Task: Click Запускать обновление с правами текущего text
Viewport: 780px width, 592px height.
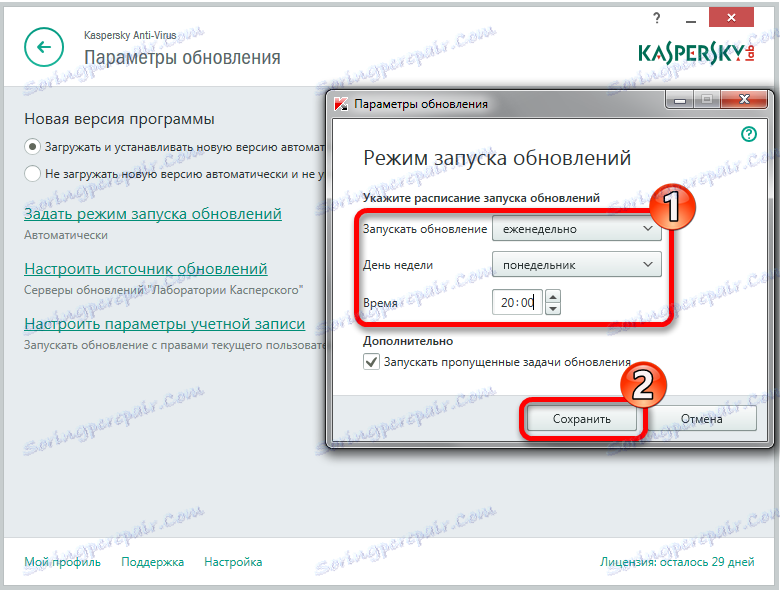Action: click(x=174, y=345)
